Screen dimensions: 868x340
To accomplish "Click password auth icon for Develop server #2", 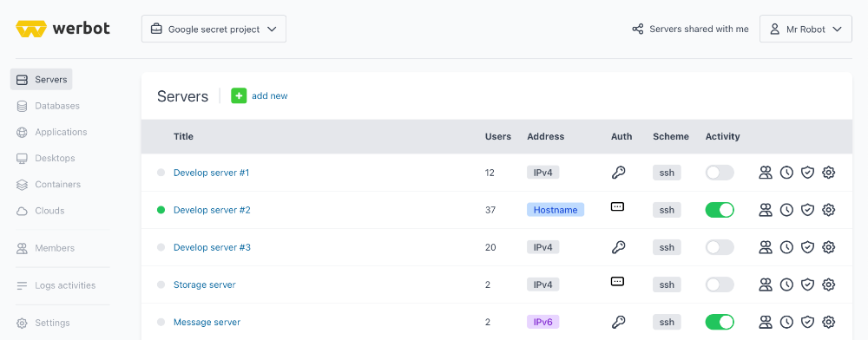I will coord(617,206).
